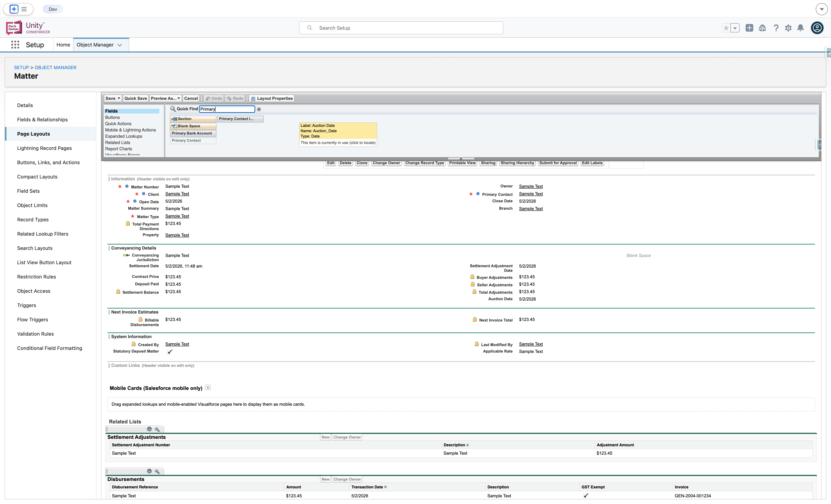Remove the Disbursements related list
Viewport: 831px width, 504px height.
pyautogui.click(x=149, y=471)
